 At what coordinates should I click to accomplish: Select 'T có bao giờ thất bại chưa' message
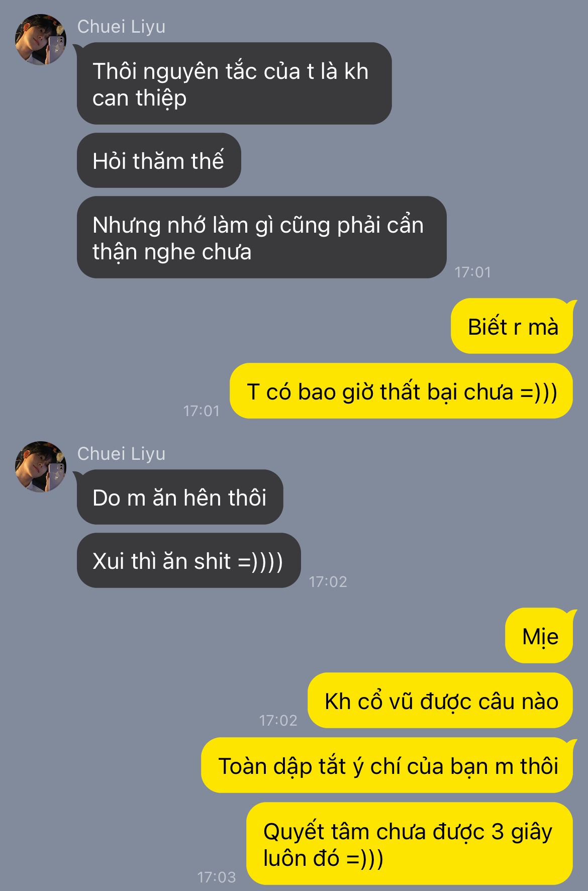(x=401, y=390)
